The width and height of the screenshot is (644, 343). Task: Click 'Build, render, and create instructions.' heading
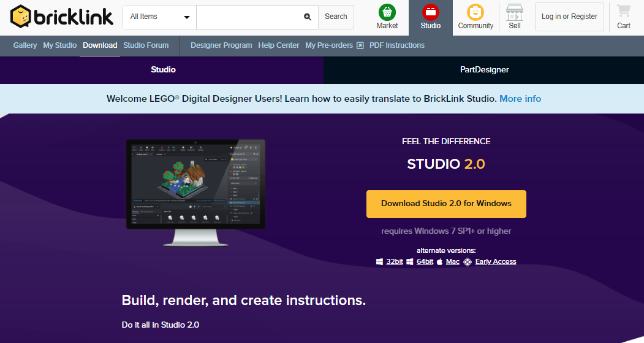coord(243,301)
